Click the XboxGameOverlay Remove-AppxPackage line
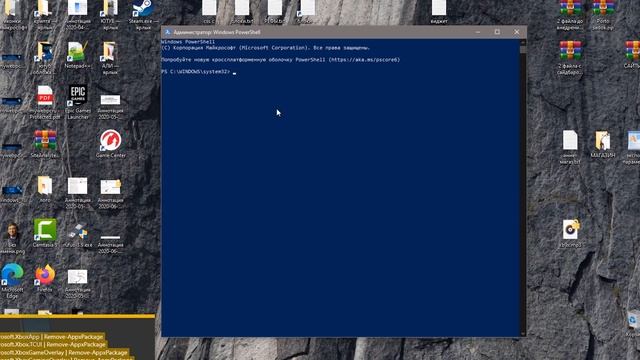The image size is (640, 360). 64,352
